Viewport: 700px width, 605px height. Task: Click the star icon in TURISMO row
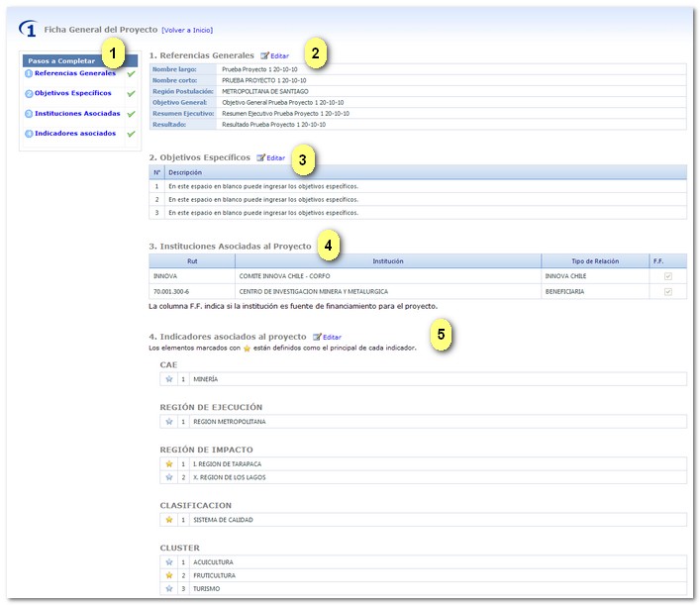point(169,589)
